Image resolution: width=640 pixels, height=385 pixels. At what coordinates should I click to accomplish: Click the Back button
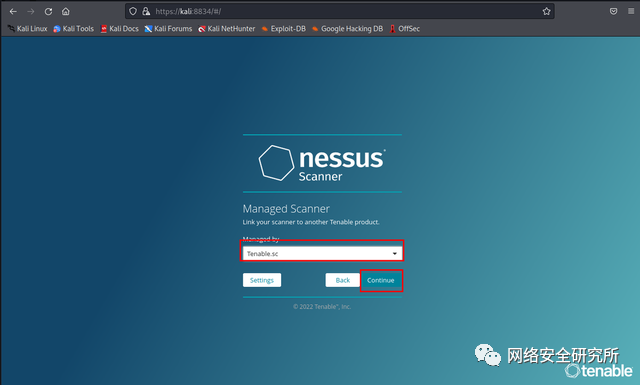point(342,280)
